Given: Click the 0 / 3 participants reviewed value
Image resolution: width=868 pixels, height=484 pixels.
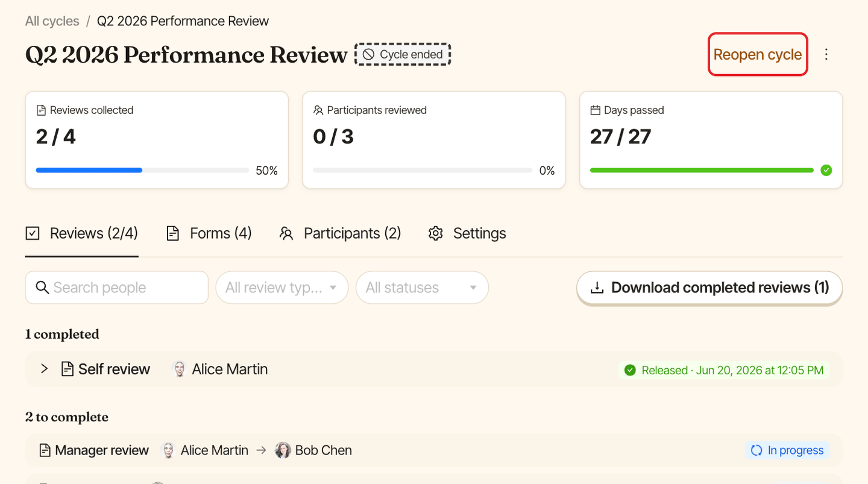Looking at the screenshot, I should click(333, 137).
